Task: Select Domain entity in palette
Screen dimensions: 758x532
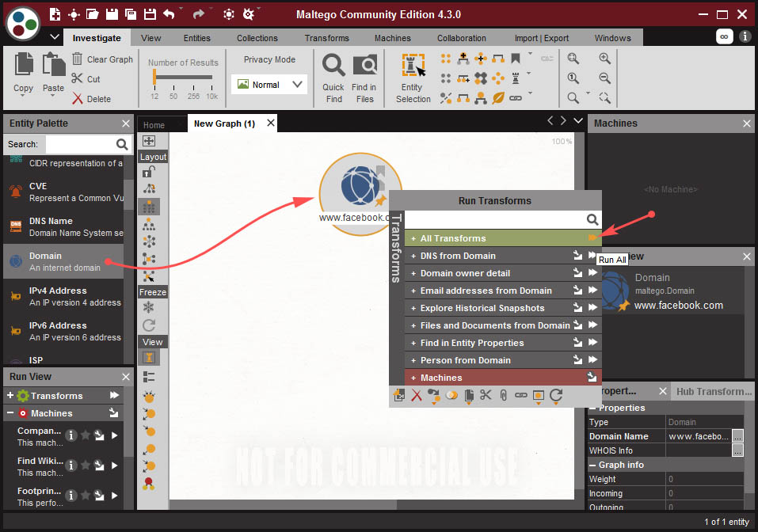Action: [63, 261]
